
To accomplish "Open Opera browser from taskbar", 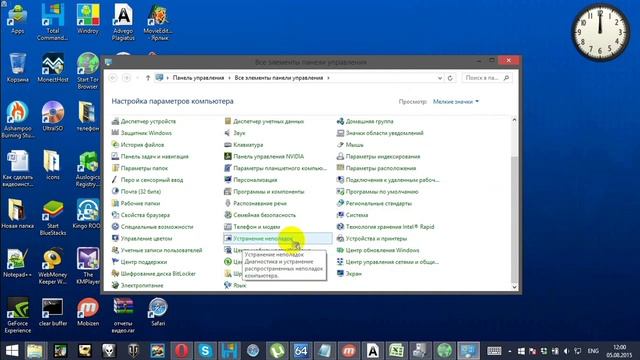I will 182,351.
